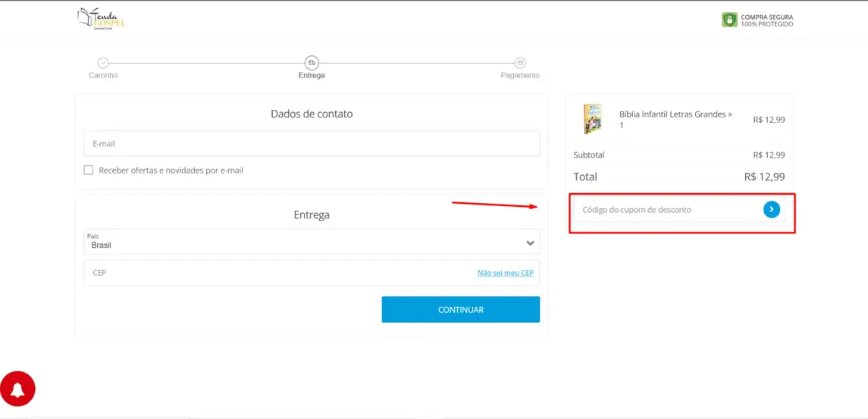The width and height of the screenshot is (868, 419).
Task: Click the CONTINUAR button
Action: tap(461, 309)
